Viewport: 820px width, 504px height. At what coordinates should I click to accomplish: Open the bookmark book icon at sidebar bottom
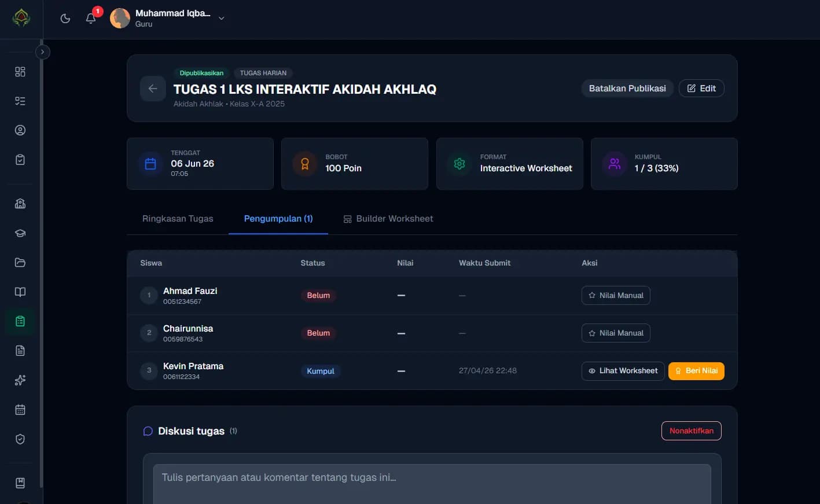20,483
